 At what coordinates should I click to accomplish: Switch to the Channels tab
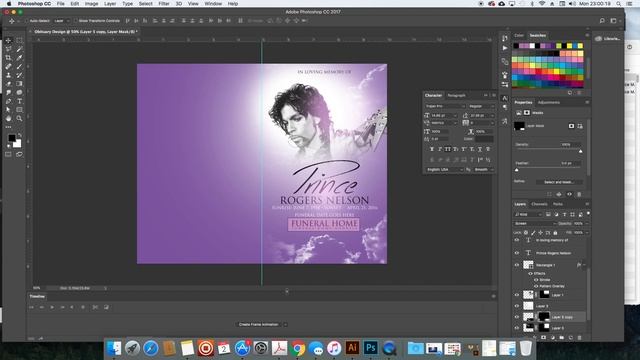tap(539, 204)
